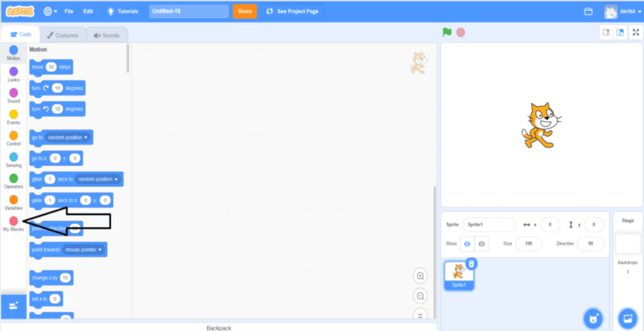Click the Sprite name field Sprite1

click(489, 225)
